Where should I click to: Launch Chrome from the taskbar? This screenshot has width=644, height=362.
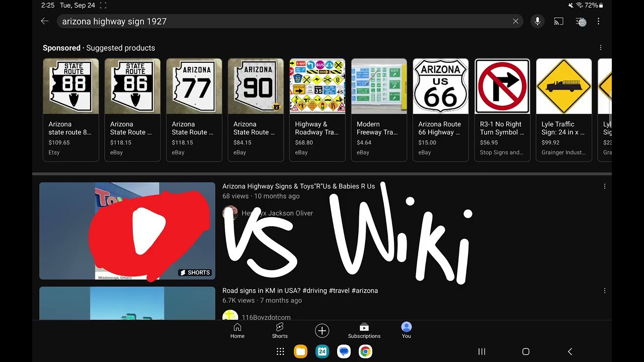(x=365, y=351)
